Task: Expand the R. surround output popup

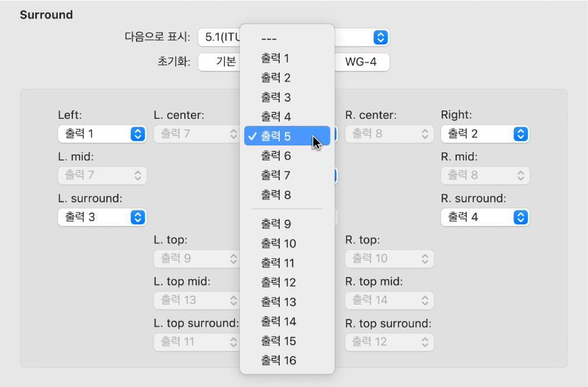Action: (x=485, y=217)
